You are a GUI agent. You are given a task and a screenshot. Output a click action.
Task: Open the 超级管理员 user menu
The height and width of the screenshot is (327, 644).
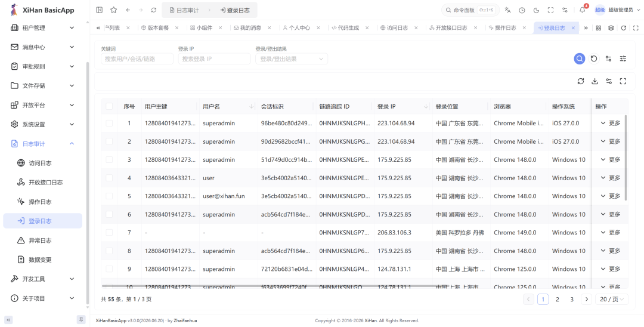coord(617,10)
